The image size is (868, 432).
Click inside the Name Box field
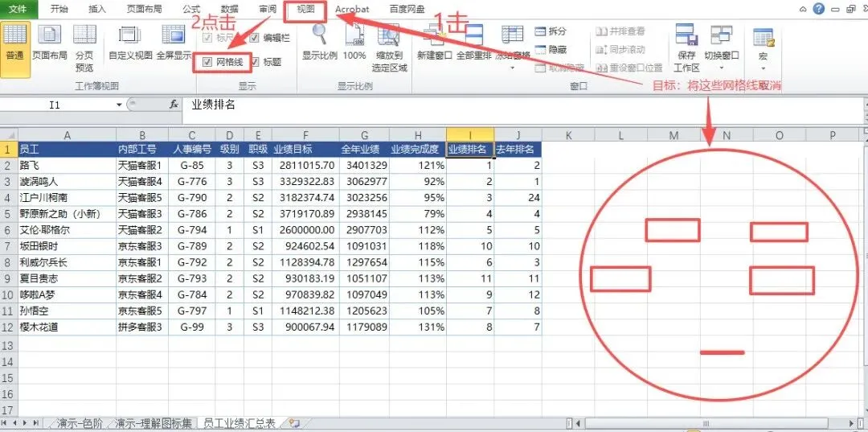[x=55, y=105]
